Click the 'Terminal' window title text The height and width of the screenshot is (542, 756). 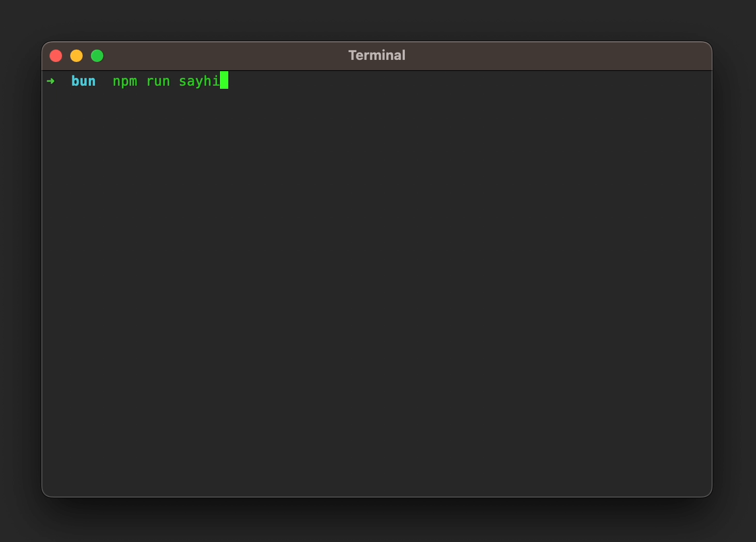tap(377, 55)
